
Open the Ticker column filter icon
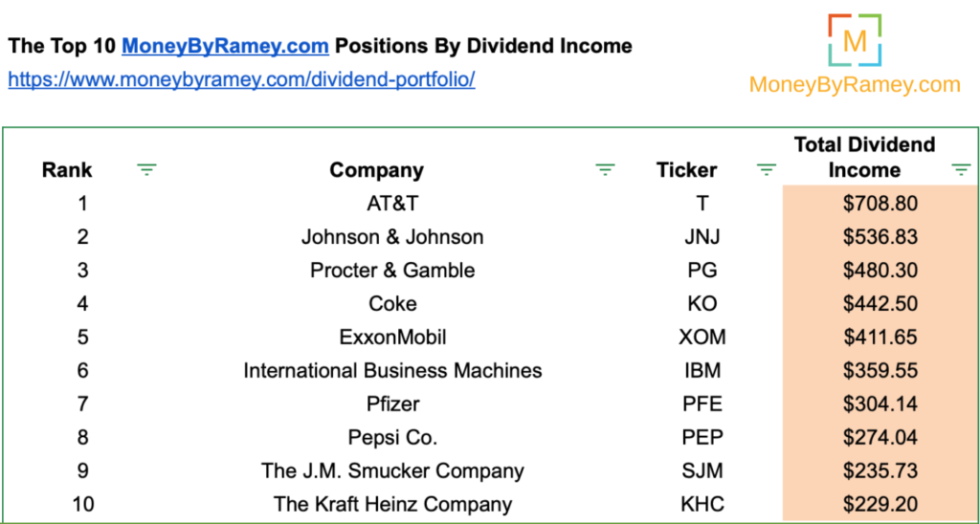767,169
